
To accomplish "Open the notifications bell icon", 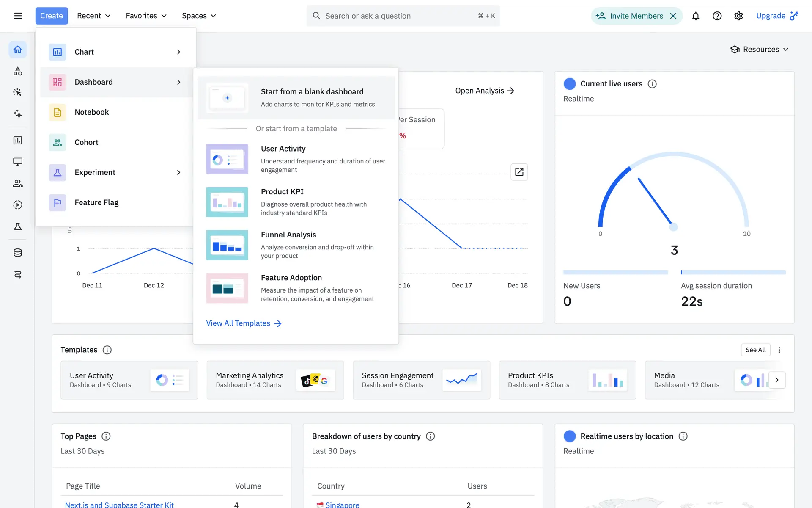I will click(695, 16).
